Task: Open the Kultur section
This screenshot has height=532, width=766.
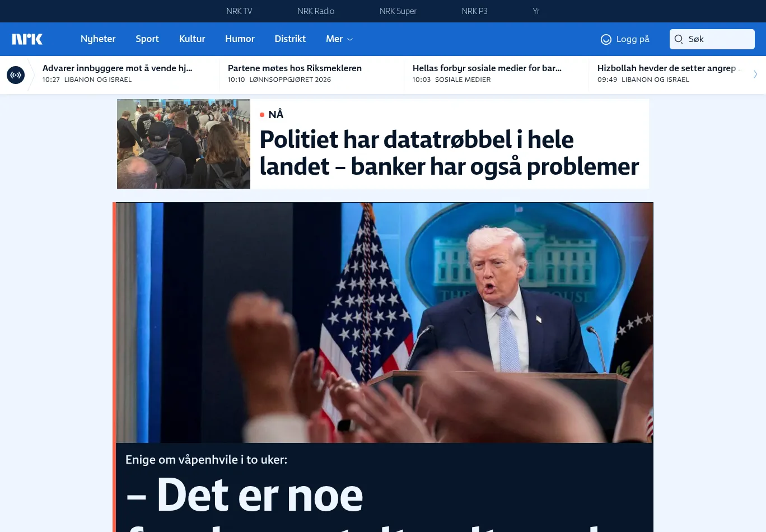Action: (x=192, y=39)
